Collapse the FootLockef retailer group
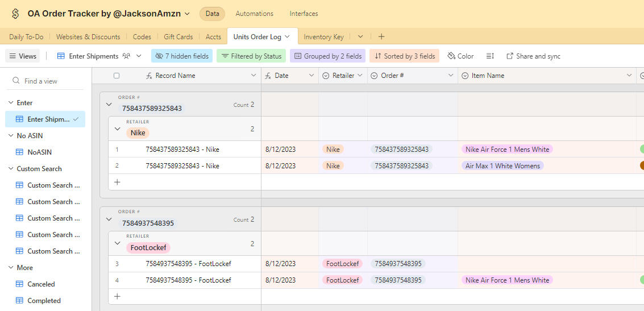The height and width of the screenshot is (311, 644). 118,243
